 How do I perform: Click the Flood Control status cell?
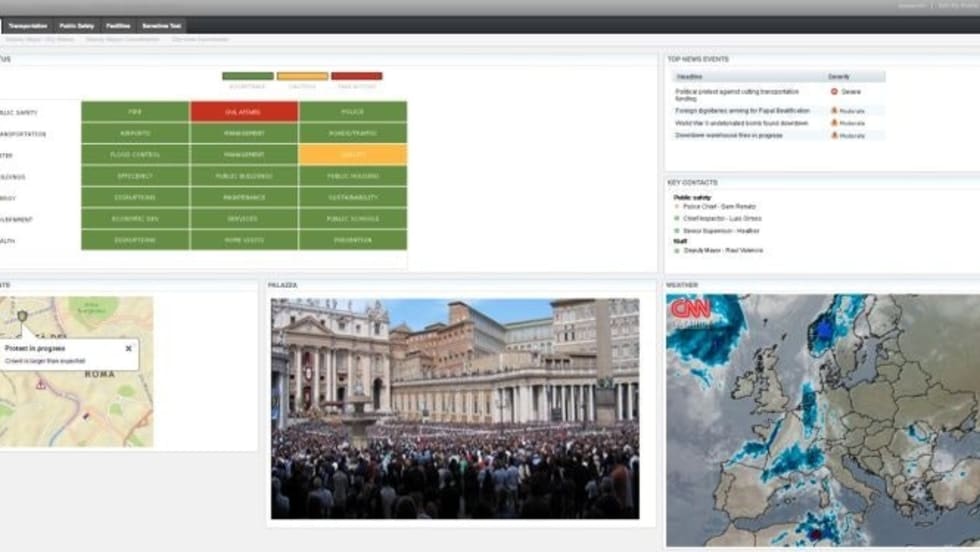point(135,155)
